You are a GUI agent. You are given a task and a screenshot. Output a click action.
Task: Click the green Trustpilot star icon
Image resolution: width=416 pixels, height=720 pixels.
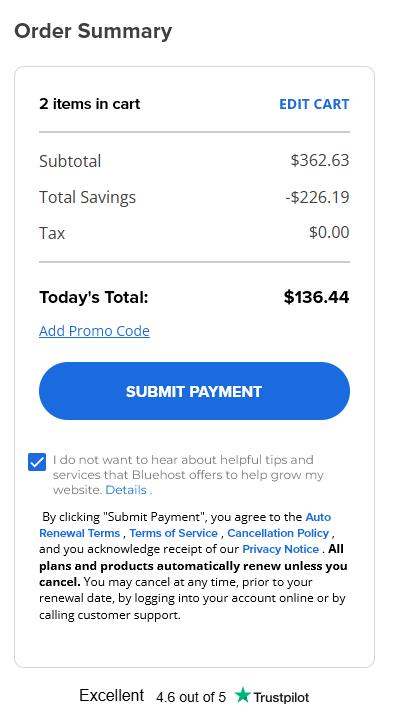tap(242, 695)
